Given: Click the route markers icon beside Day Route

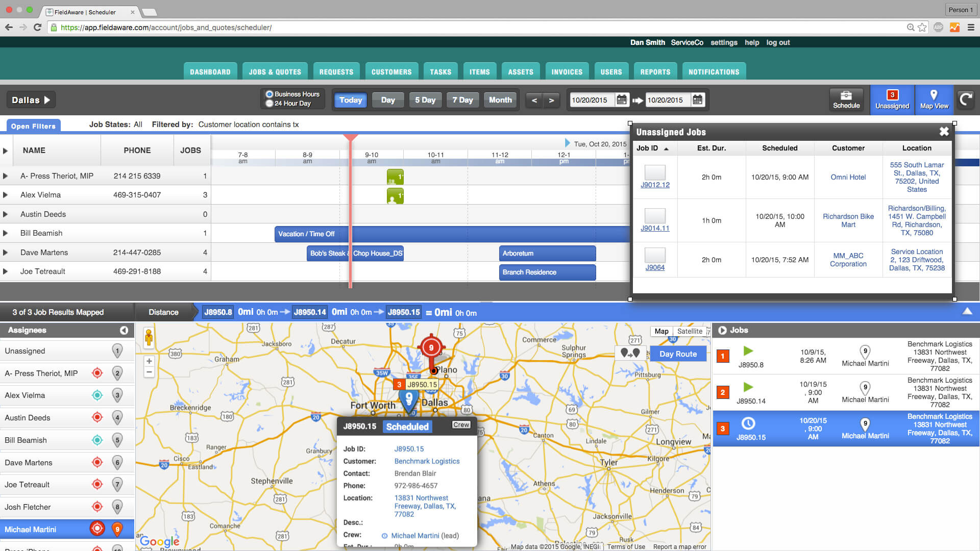Looking at the screenshot, I should point(630,353).
